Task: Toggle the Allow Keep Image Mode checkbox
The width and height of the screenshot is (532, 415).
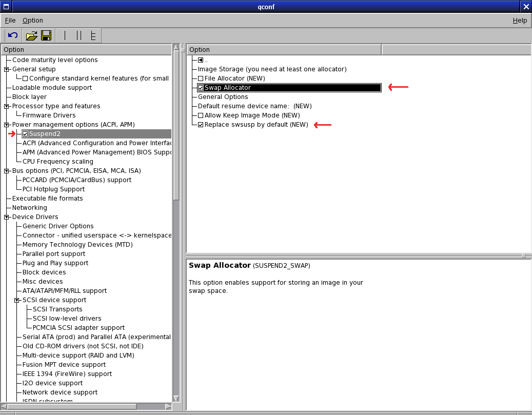Action: point(201,115)
